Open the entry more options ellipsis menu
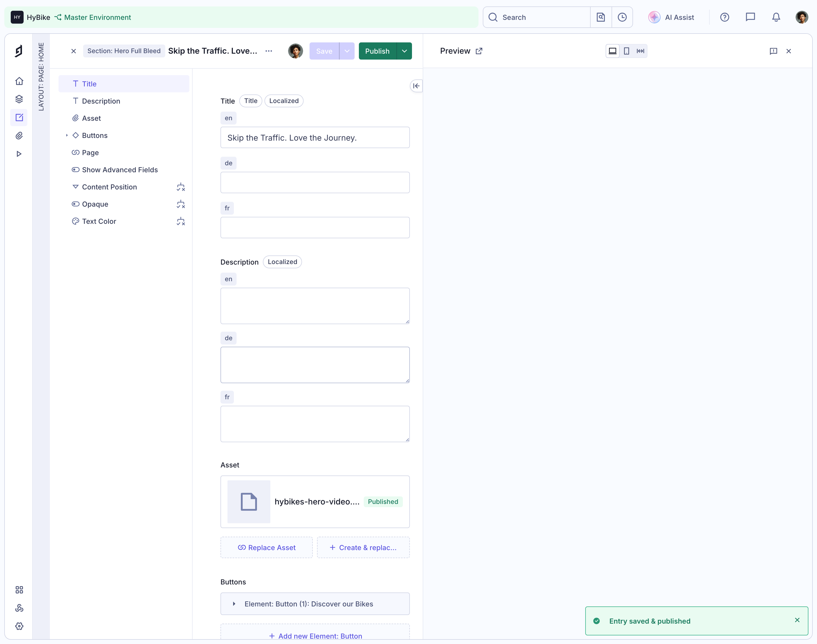This screenshot has width=817, height=644. (x=269, y=51)
